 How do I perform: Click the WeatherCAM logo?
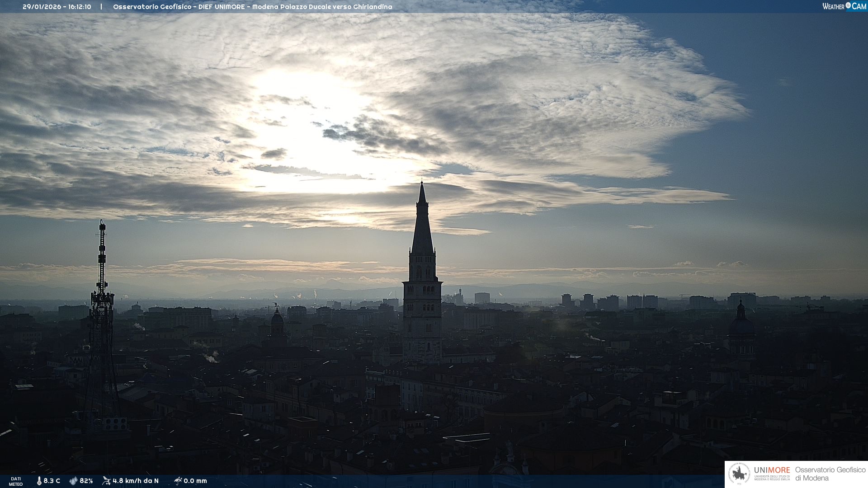click(844, 6)
